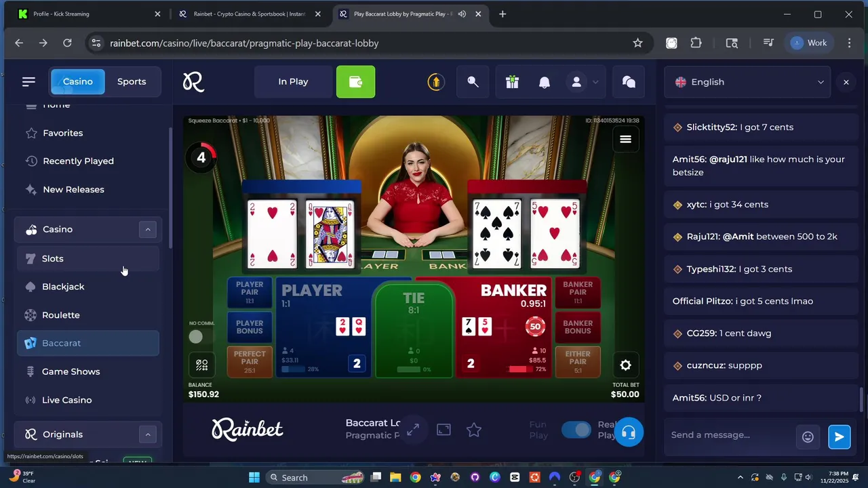
Task: Open the roadmap statistics icon
Action: coord(202,365)
